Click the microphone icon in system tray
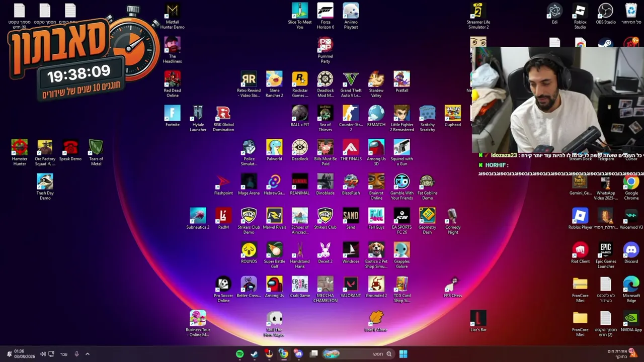The height and width of the screenshot is (362, 644). coord(76,354)
